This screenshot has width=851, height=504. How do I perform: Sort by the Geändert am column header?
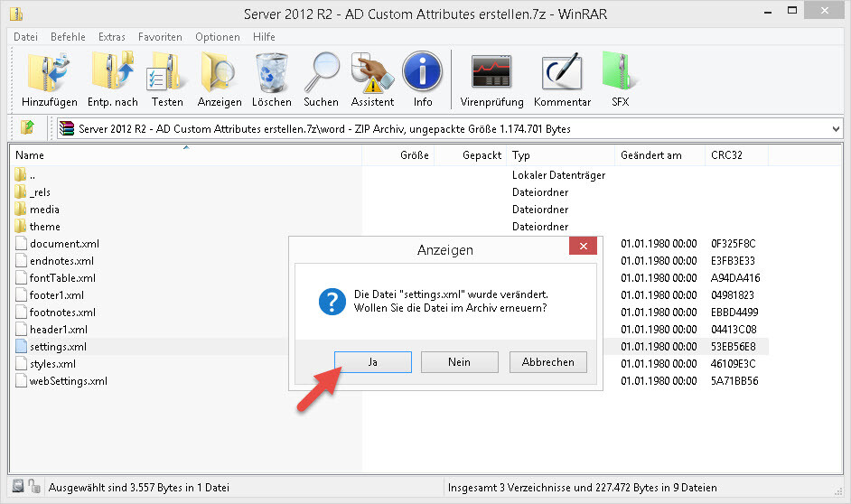click(x=651, y=155)
